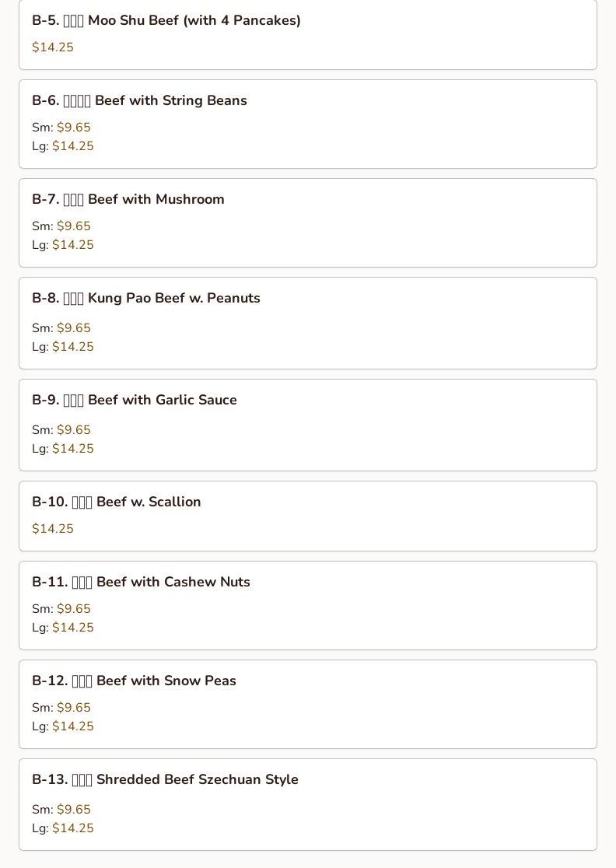Click the $14.25 price for Beef w. Scallion

pos(53,529)
